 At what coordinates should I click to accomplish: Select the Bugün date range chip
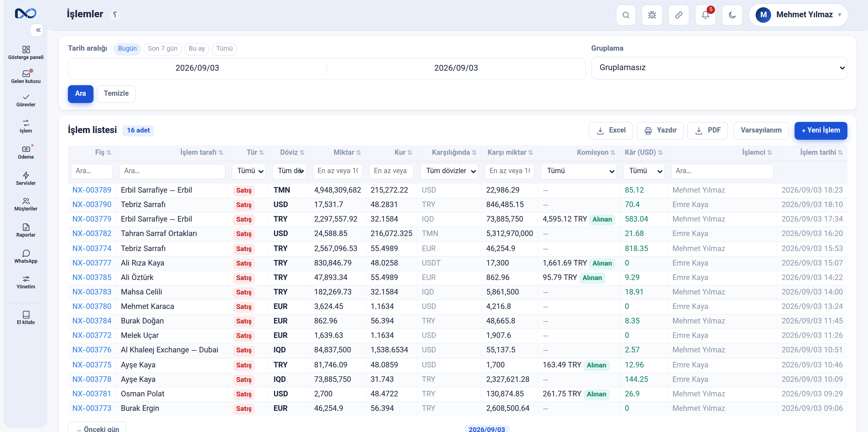(127, 48)
